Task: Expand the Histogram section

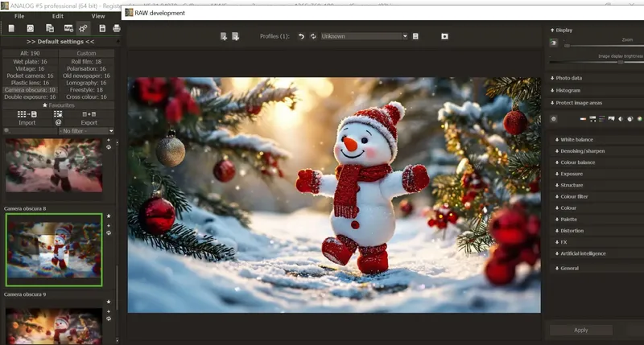Action: point(565,90)
